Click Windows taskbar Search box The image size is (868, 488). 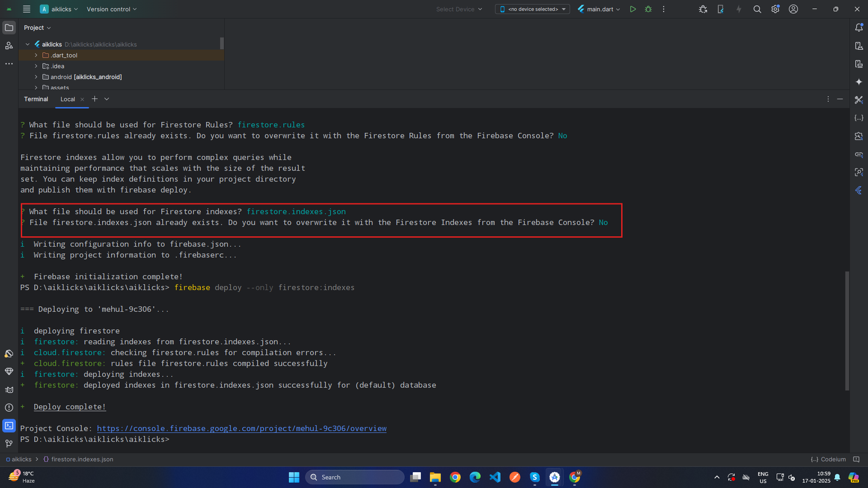pyautogui.click(x=355, y=477)
